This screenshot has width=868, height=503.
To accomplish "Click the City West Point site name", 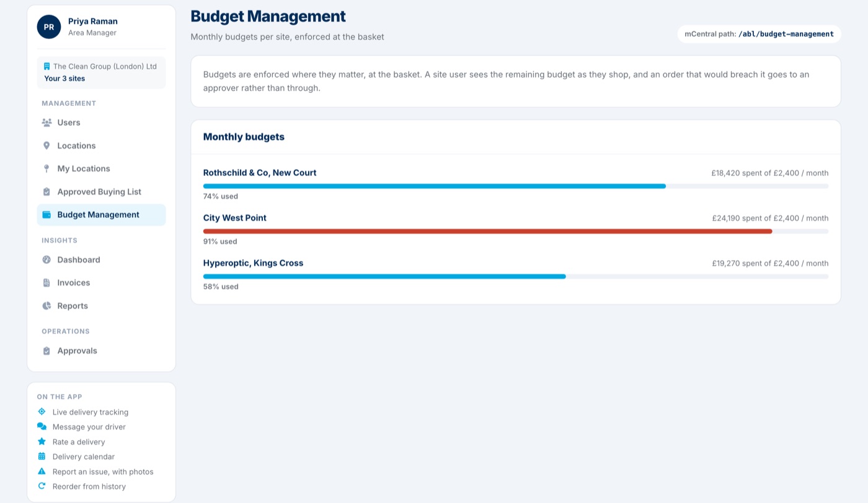I will pyautogui.click(x=235, y=218).
